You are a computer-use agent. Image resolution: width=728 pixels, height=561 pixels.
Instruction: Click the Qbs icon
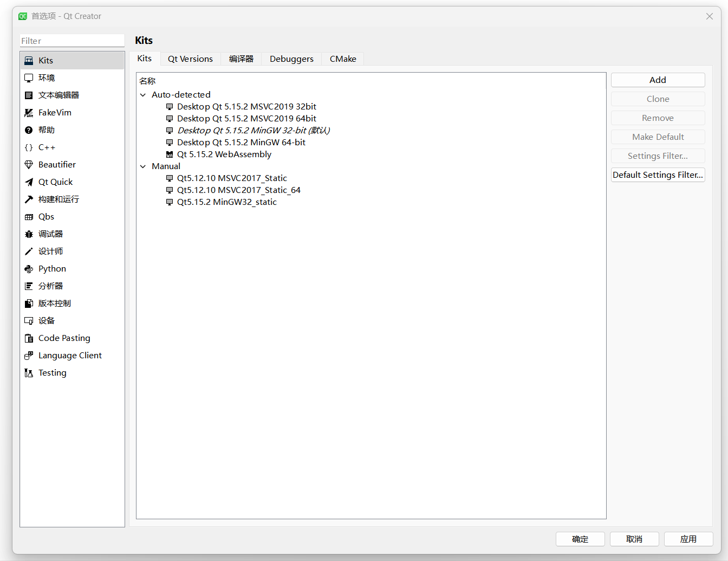pyautogui.click(x=29, y=217)
